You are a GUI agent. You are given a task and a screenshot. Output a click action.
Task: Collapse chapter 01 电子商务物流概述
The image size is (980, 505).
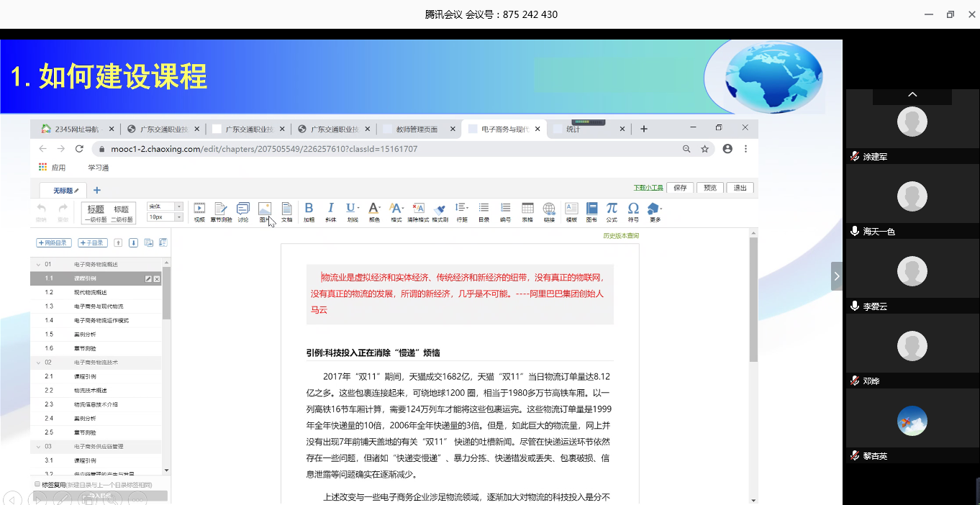click(37, 265)
